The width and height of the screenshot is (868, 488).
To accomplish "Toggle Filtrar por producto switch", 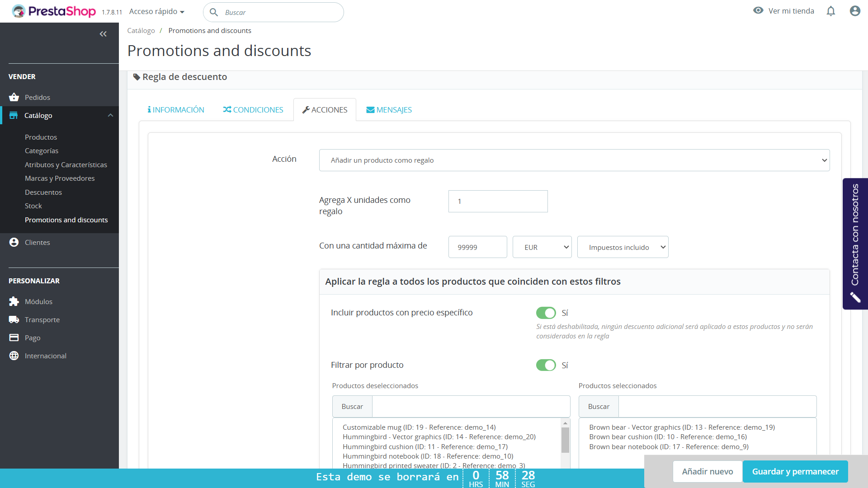I will pyautogui.click(x=546, y=365).
